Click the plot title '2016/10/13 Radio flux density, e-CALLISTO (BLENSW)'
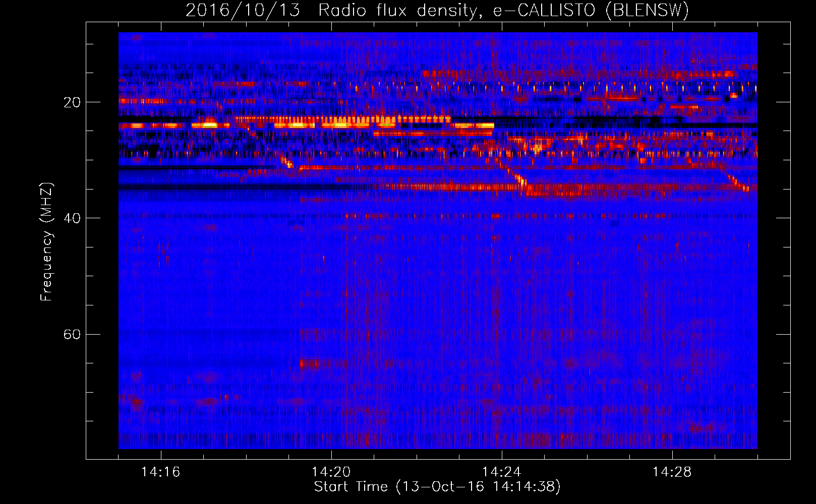 point(437,11)
